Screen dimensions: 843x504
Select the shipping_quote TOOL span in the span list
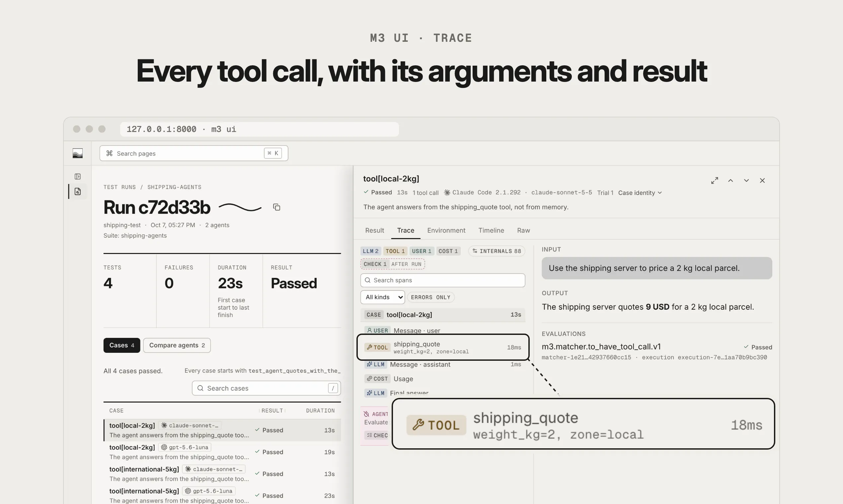[x=443, y=347]
